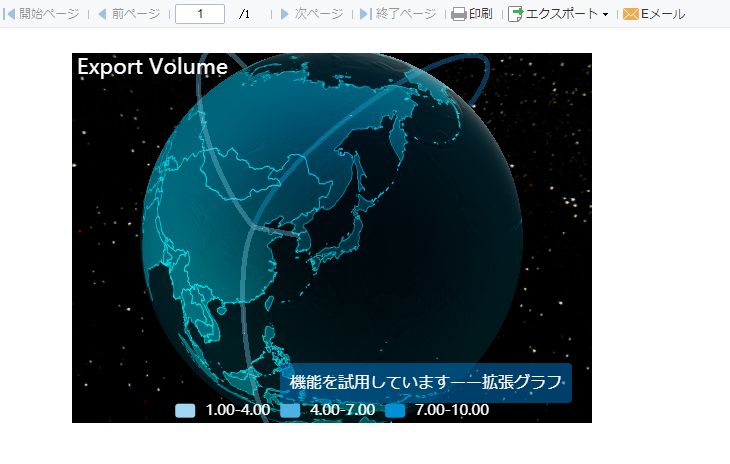Click the first page icon
The height and width of the screenshot is (464, 730).
tap(9, 14)
